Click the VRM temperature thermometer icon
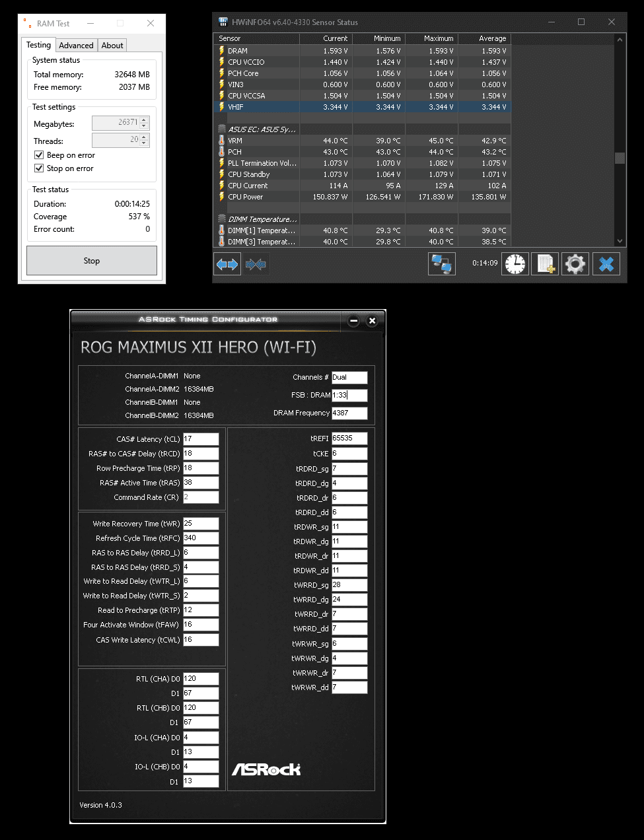Screen dimensions: 644x840 click(x=222, y=141)
